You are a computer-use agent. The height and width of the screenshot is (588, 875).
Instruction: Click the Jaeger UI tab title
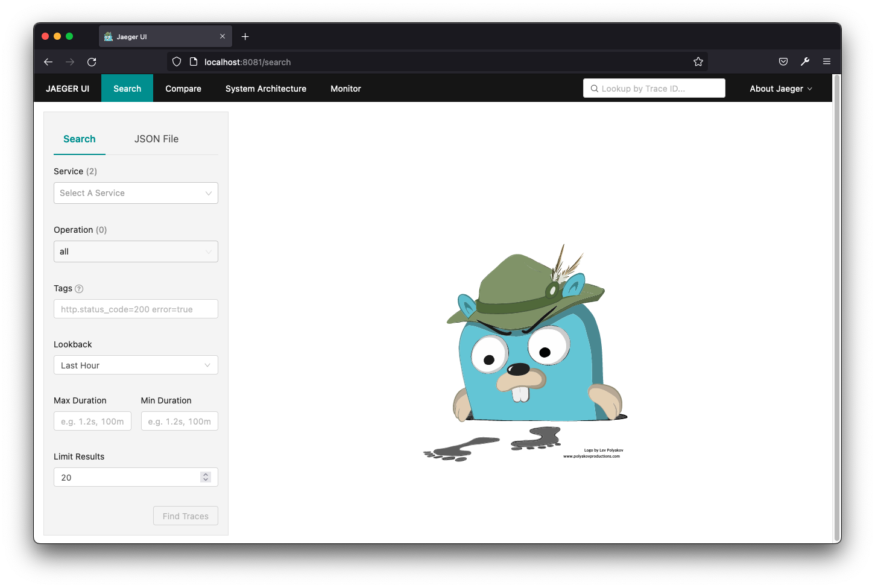pyautogui.click(x=131, y=37)
